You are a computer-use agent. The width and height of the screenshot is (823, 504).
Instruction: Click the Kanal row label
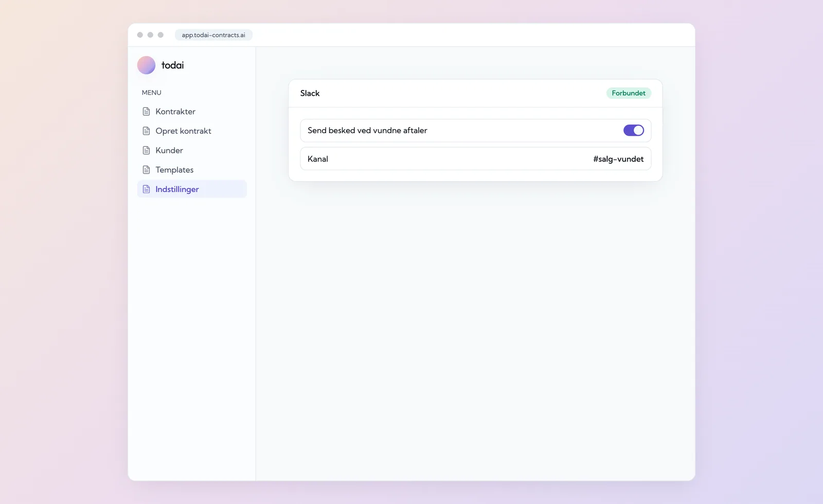tap(318, 159)
